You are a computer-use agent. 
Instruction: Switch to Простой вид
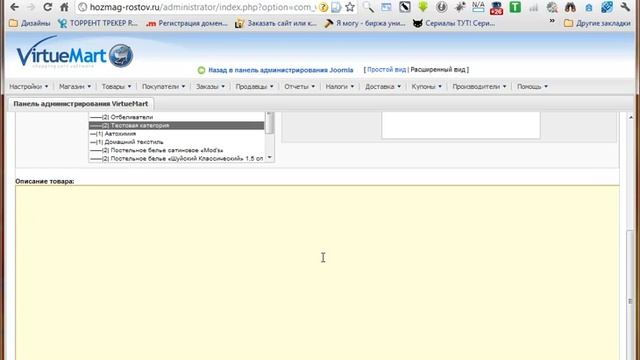coord(386,70)
